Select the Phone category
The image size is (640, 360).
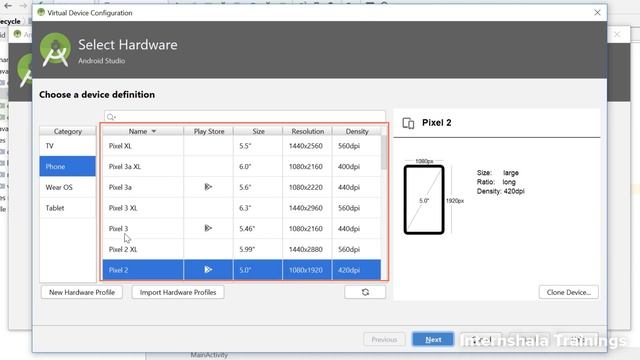point(68,167)
